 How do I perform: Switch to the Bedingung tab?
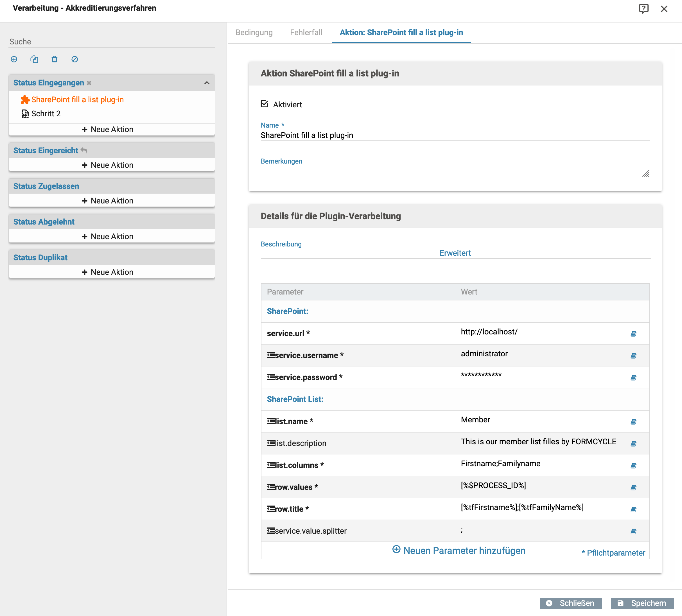(254, 32)
